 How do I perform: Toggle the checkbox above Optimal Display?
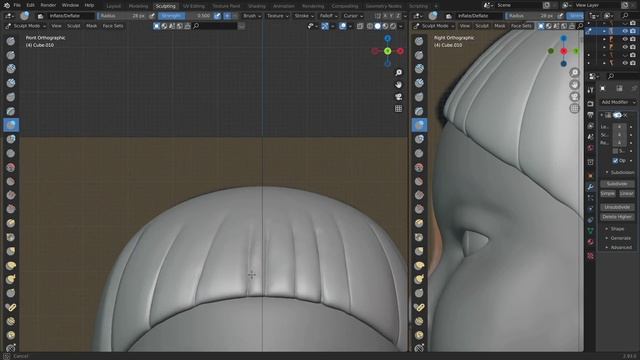(615, 151)
